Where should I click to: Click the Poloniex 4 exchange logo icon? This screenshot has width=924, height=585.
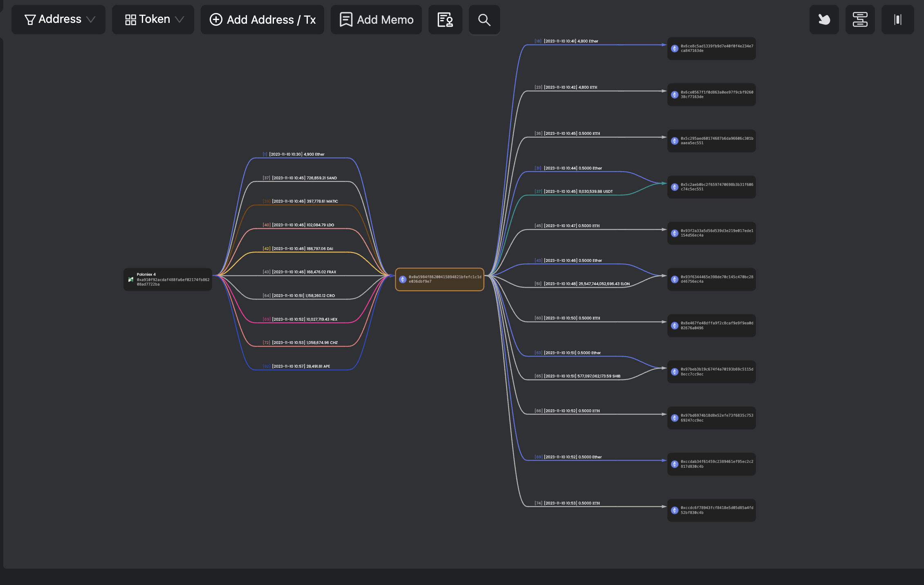(x=131, y=279)
